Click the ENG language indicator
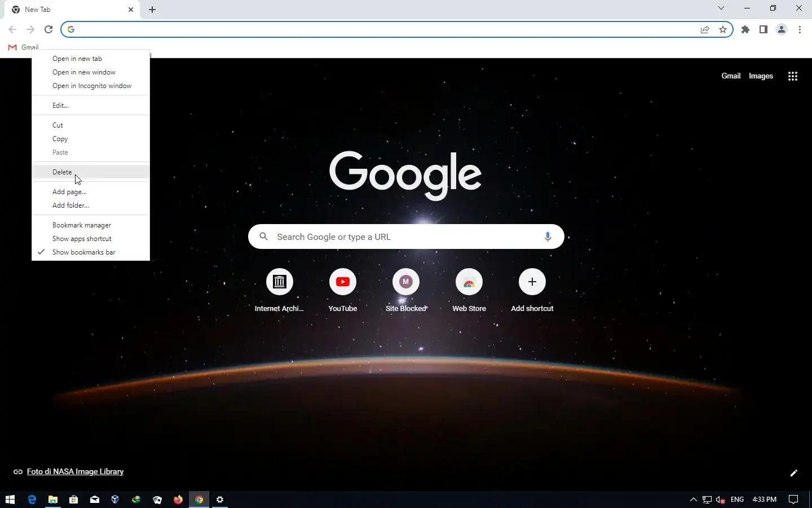 click(x=737, y=500)
